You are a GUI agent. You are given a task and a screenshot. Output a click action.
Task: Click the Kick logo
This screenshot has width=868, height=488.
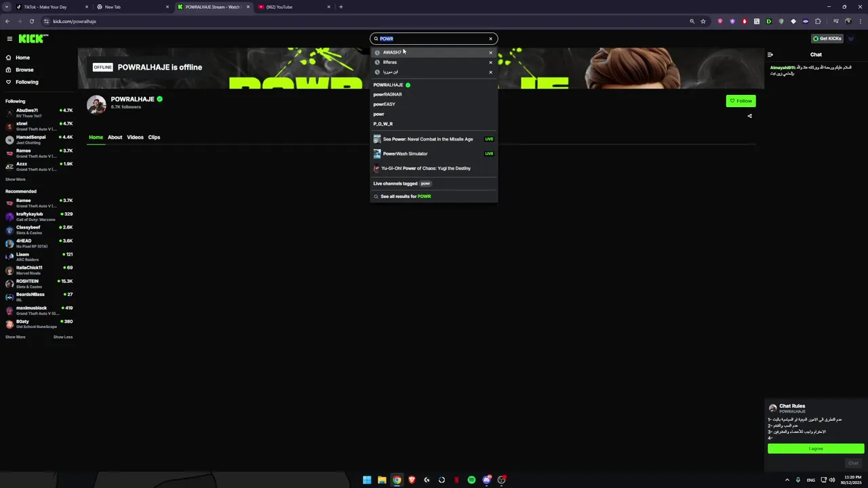click(33, 39)
